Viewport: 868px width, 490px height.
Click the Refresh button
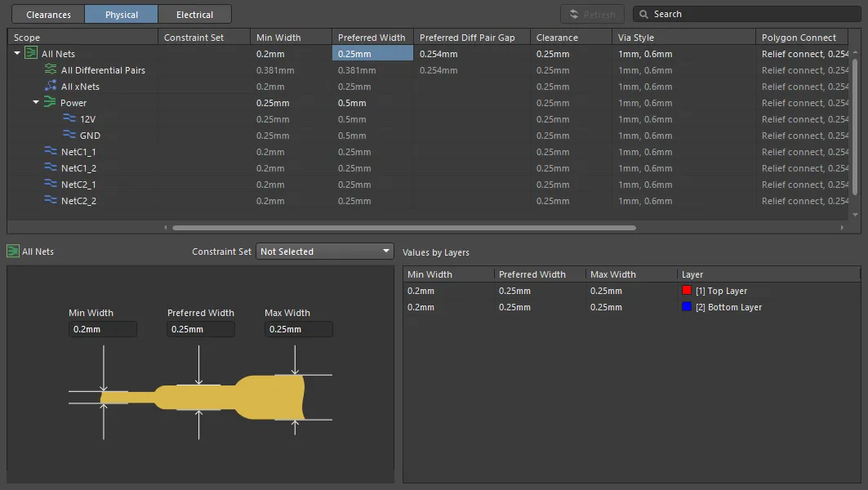pos(592,15)
